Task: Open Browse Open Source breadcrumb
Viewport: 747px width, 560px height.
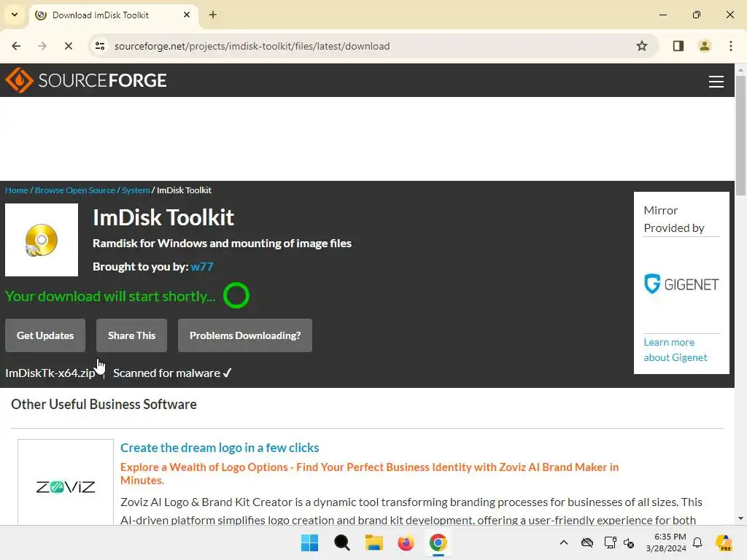Action: (x=75, y=190)
